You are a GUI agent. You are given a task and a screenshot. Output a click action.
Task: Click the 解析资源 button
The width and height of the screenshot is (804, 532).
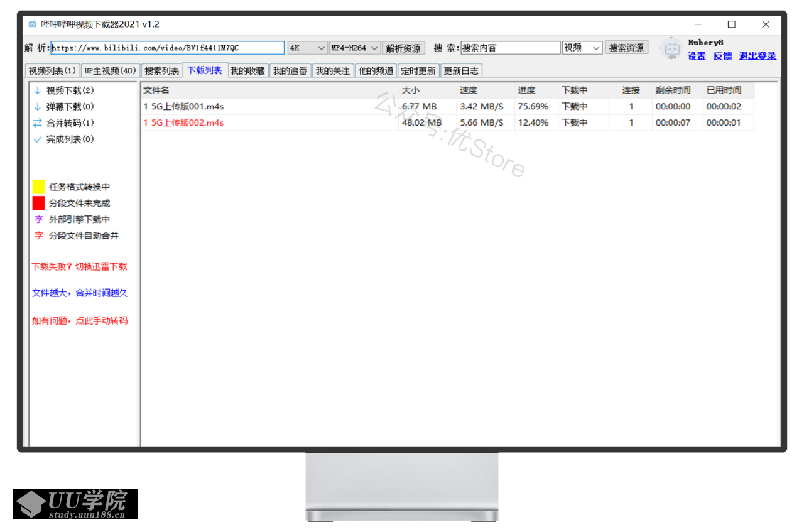(x=403, y=48)
